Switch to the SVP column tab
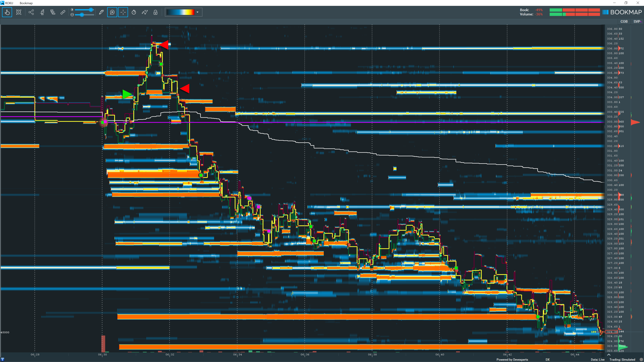The width and height of the screenshot is (644, 362). click(x=636, y=21)
